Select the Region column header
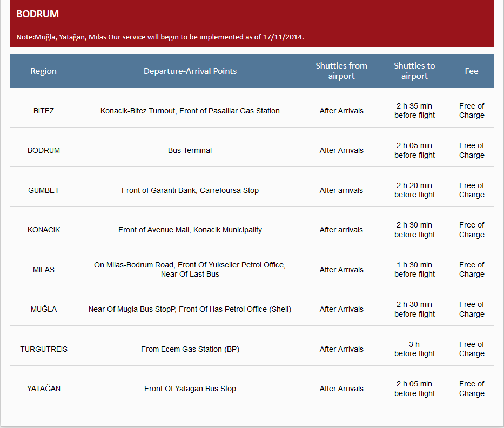The image size is (504, 428). tap(43, 71)
